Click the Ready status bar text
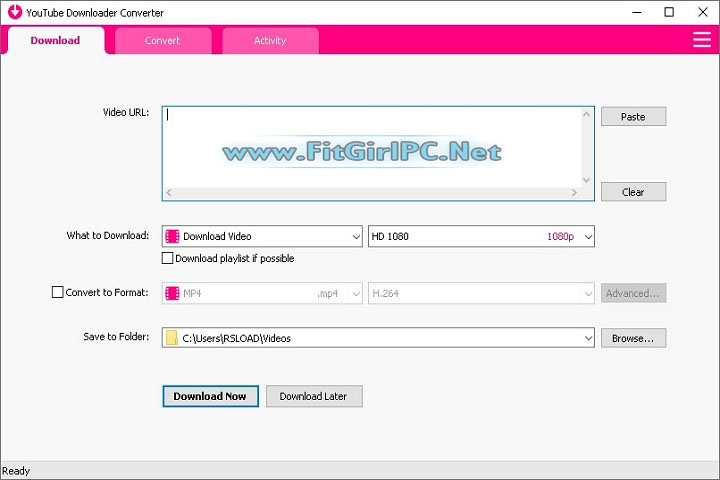 (16, 471)
